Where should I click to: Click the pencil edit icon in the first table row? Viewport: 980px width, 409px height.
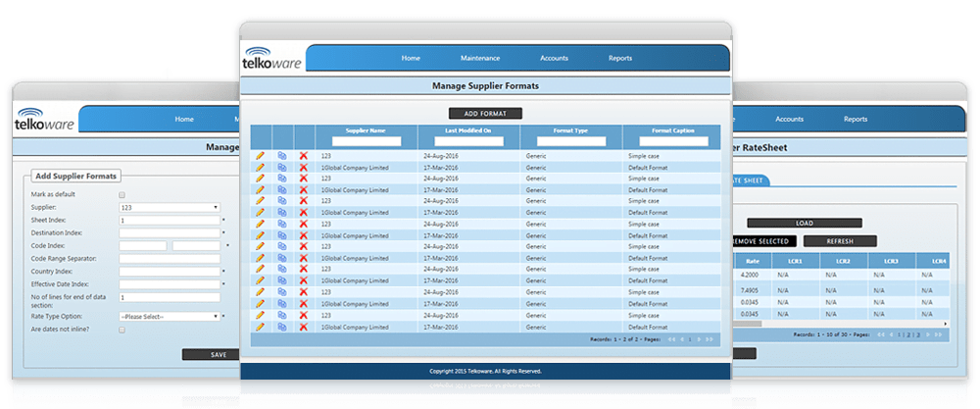pos(260,156)
